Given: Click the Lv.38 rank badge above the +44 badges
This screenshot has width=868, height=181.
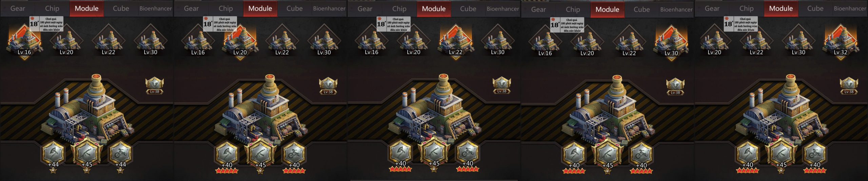Looking at the screenshot, I should coord(155,86).
